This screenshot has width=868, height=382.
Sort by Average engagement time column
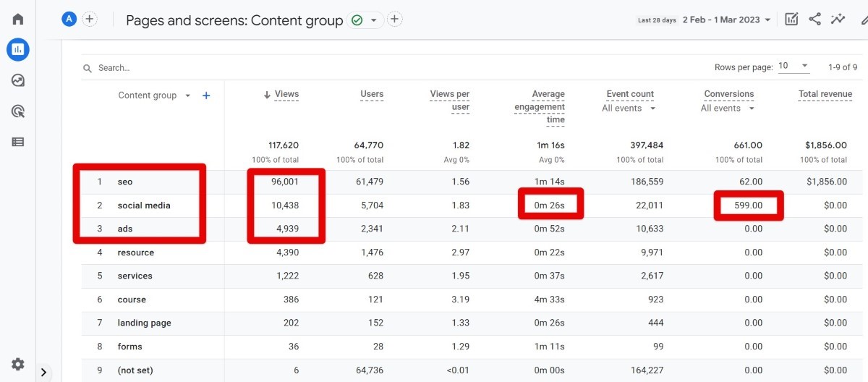[x=540, y=107]
